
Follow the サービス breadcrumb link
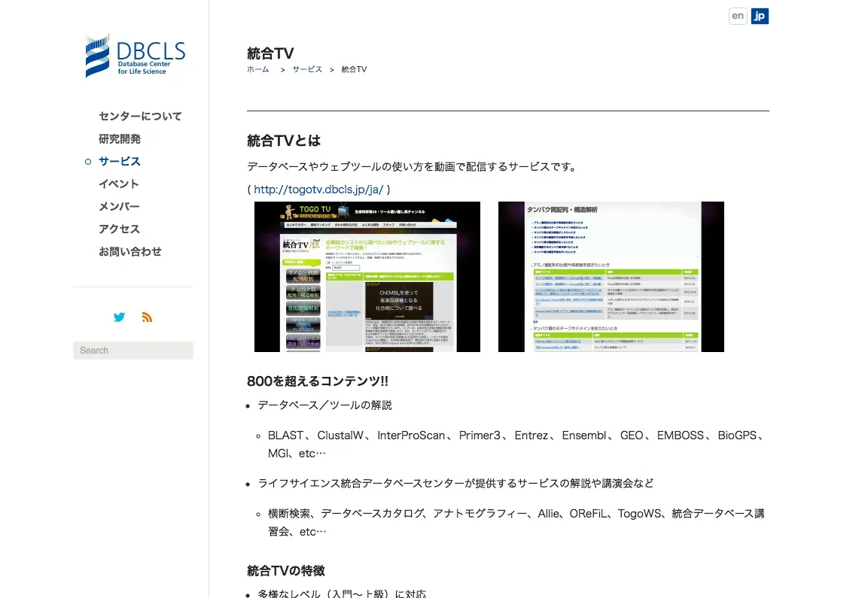307,70
